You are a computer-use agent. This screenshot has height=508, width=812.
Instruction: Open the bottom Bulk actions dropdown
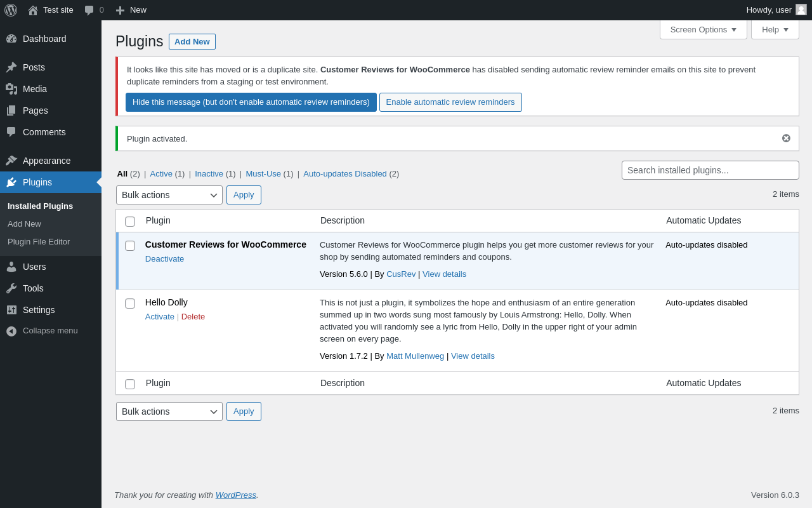169,411
